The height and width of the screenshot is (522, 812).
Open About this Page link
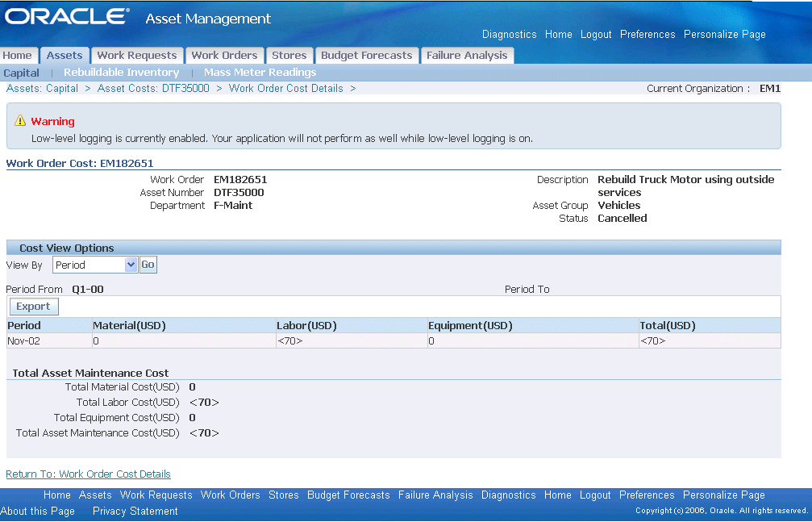(37, 512)
